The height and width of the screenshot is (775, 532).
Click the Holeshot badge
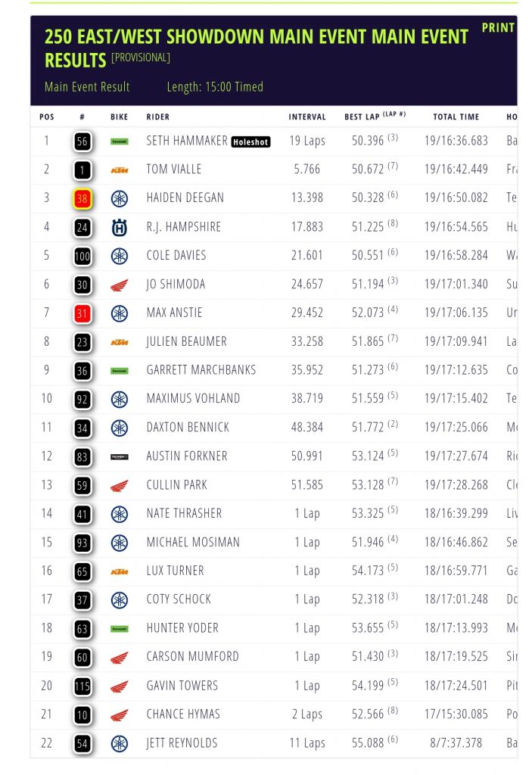pyautogui.click(x=250, y=142)
